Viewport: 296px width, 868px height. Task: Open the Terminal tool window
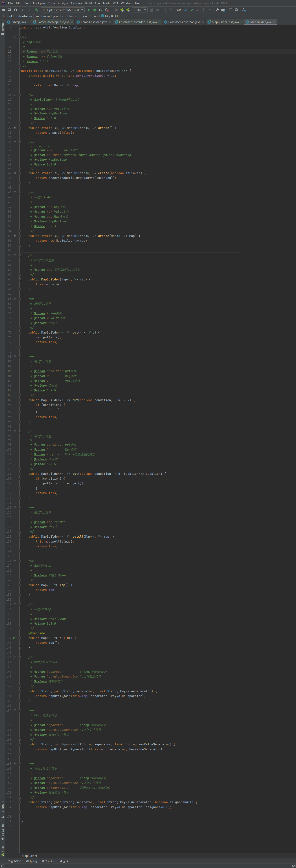pyautogui.click(x=48, y=861)
